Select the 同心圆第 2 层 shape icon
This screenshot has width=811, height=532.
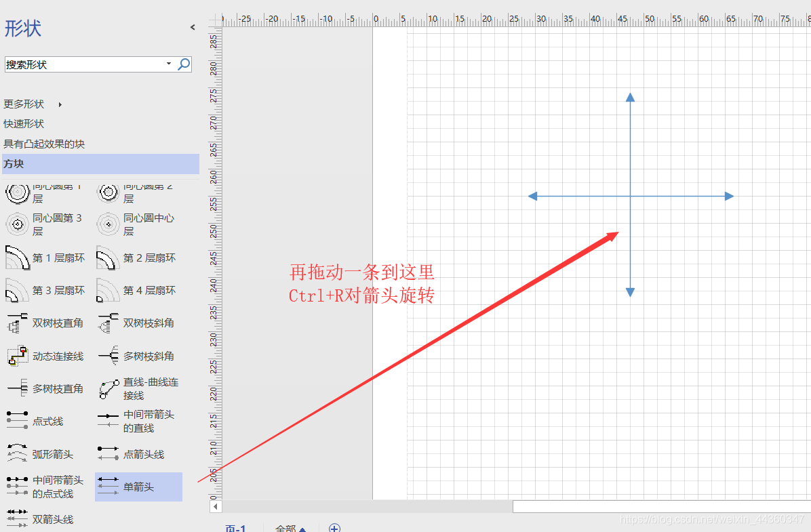(x=108, y=192)
